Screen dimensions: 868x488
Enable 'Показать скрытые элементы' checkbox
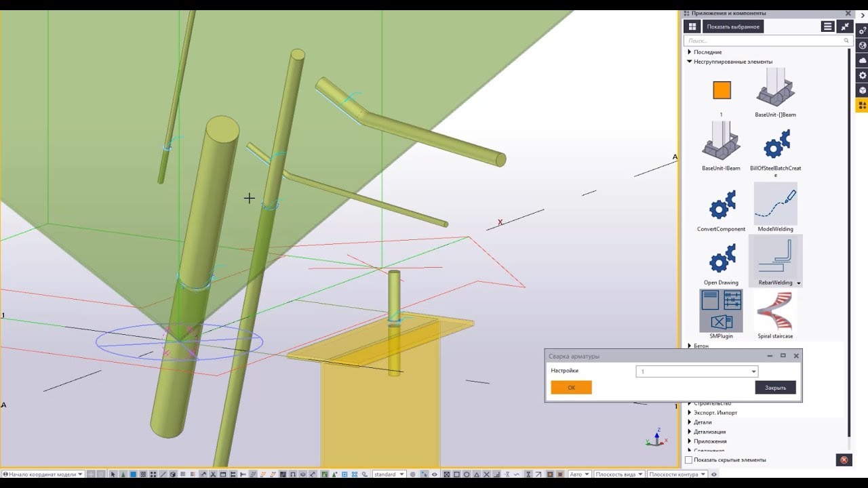point(689,460)
